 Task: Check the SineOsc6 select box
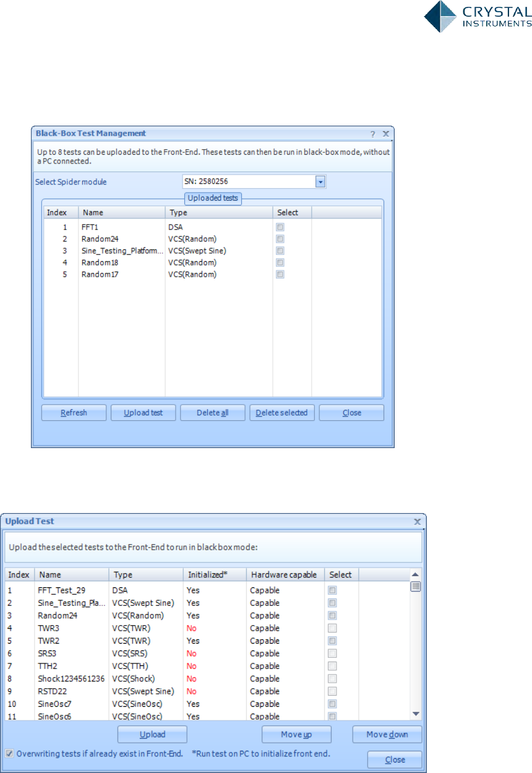click(332, 716)
